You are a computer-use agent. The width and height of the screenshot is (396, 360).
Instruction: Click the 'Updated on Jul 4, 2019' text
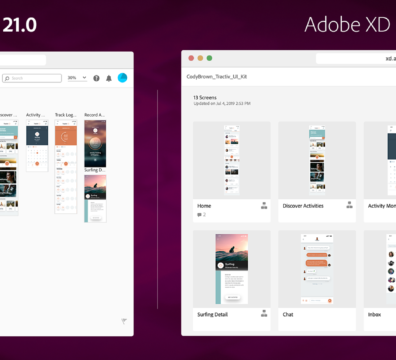(x=222, y=104)
